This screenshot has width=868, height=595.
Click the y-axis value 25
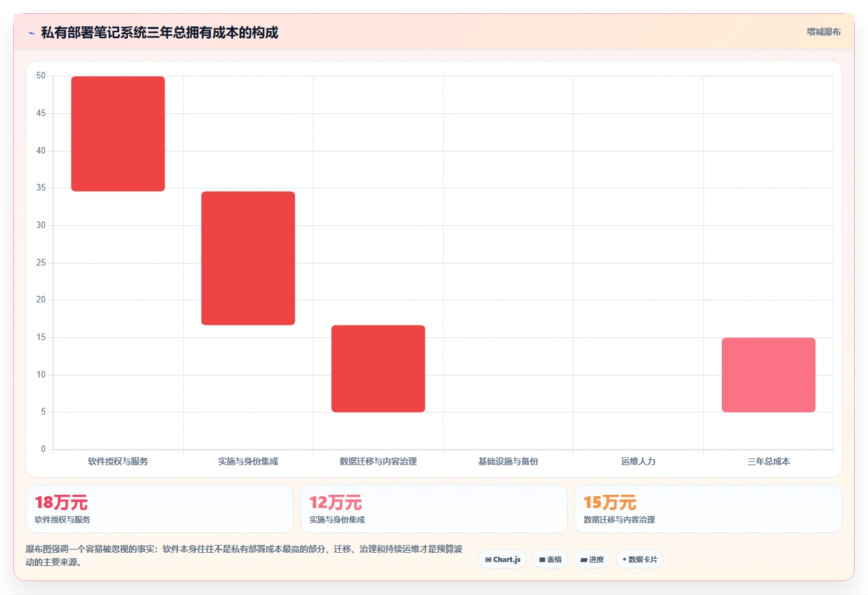(41, 263)
